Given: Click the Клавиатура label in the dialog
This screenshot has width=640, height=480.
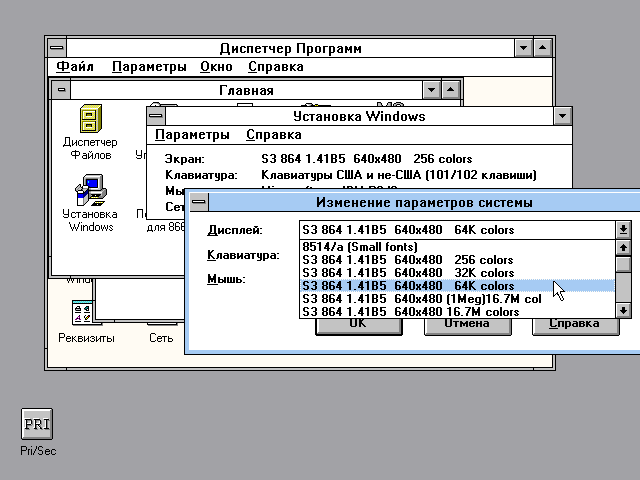Looking at the screenshot, I should click(243, 256).
